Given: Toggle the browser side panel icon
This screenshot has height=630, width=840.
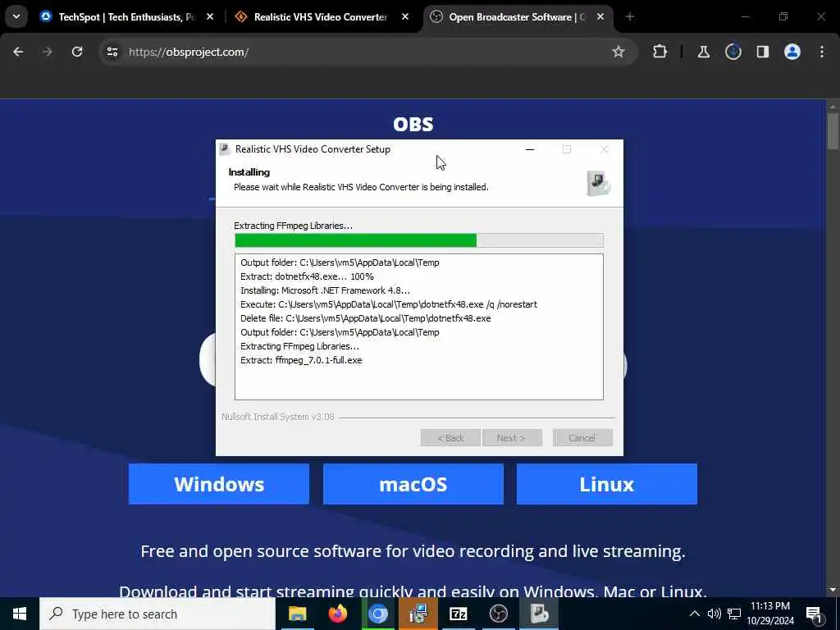Looking at the screenshot, I should click(762, 52).
